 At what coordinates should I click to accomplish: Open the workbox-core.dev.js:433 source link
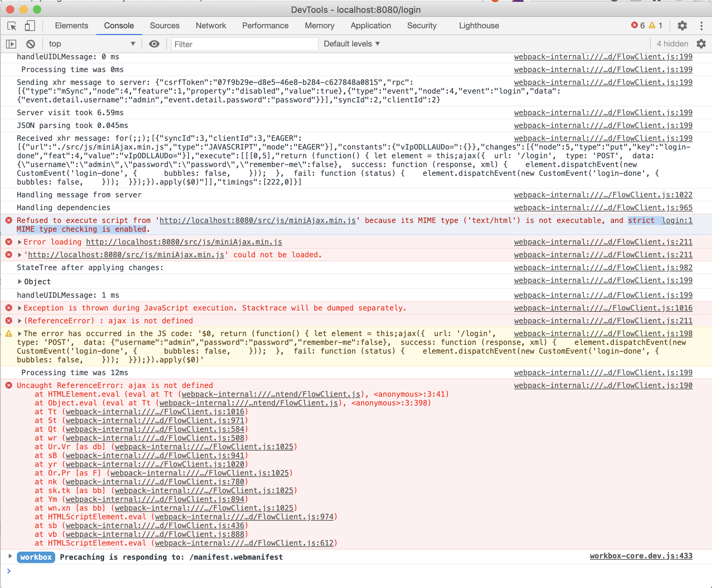[641, 556]
